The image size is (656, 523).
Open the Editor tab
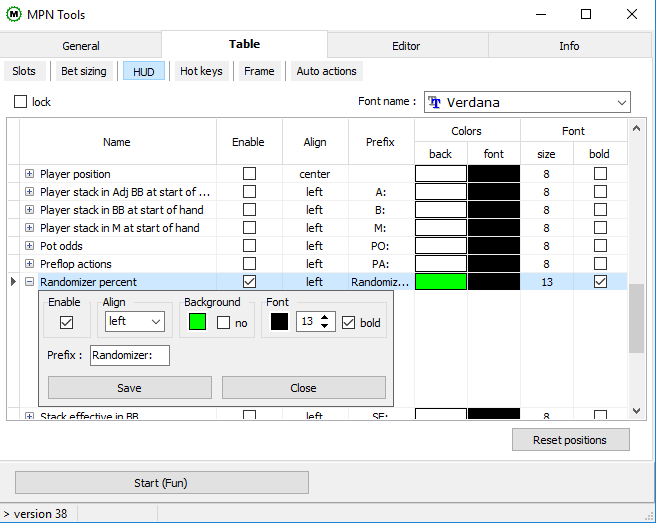[x=406, y=46]
